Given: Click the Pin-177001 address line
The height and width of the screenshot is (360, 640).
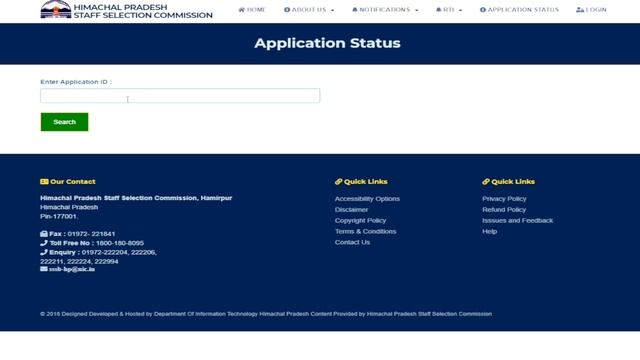Looking at the screenshot, I should (x=59, y=216).
